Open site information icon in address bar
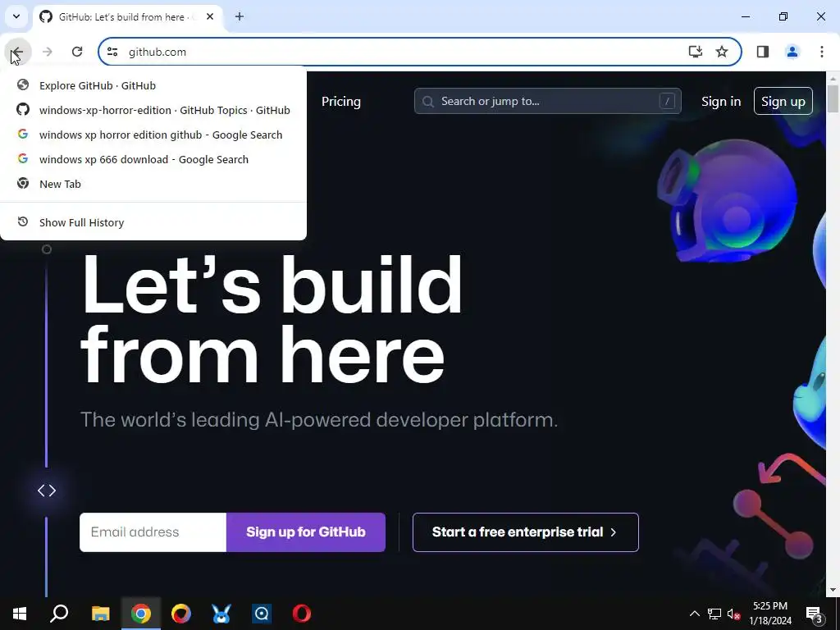Image resolution: width=840 pixels, height=630 pixels. coord(112,52)
